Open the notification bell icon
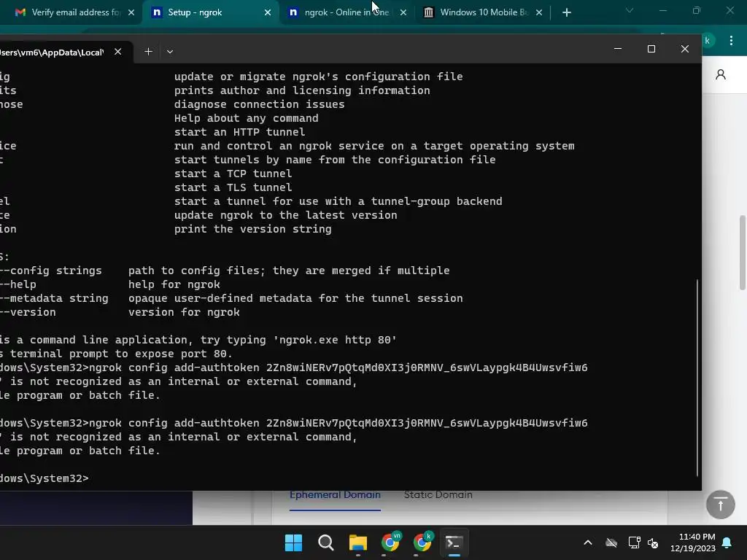 (x=727, y=542)
